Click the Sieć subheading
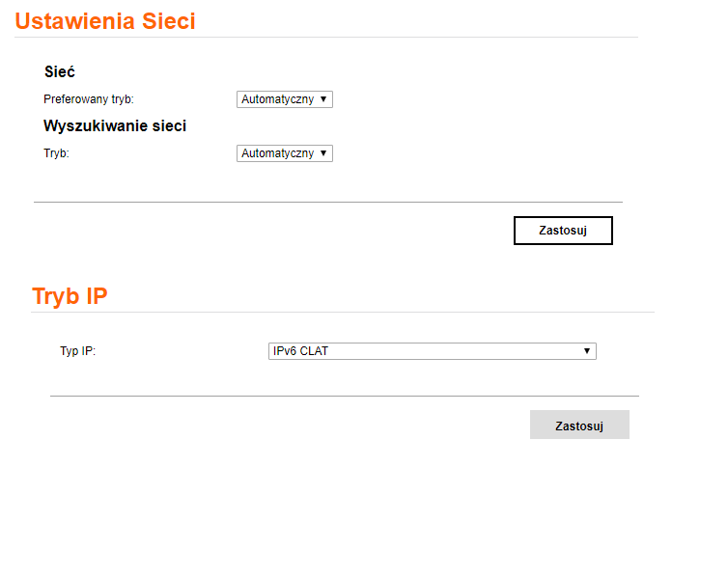Viewport: 728px width, 577px height. coord(60,71)
